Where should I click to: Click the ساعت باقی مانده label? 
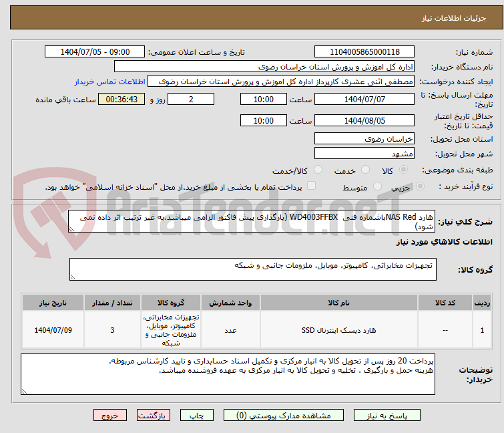(65, 100)
